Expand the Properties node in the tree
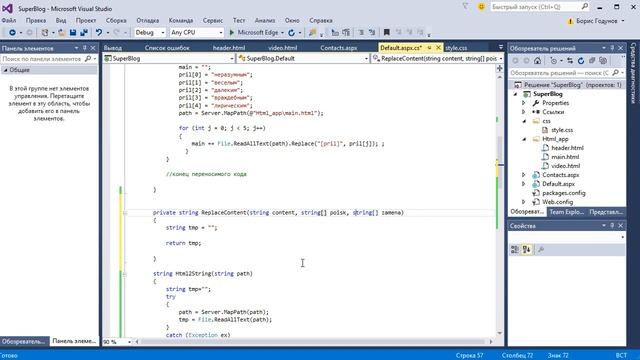Screen dimensions: 640x360 [x=524, y=103]
